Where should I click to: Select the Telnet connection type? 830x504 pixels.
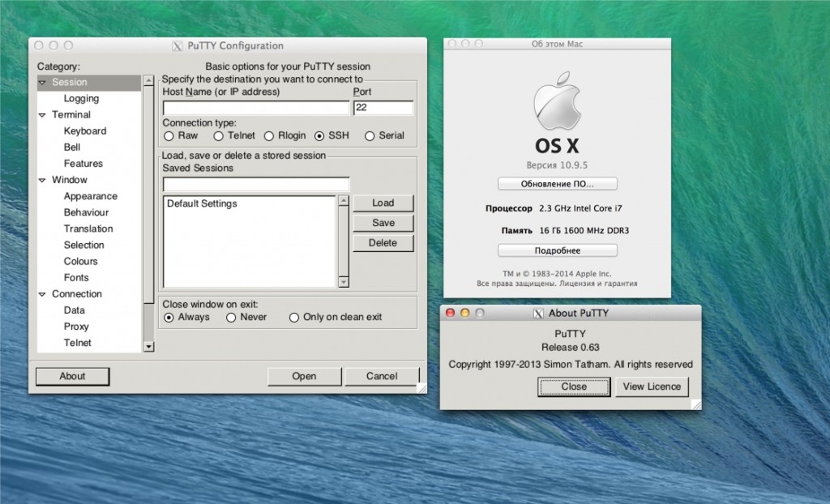[x=217, y=135]
